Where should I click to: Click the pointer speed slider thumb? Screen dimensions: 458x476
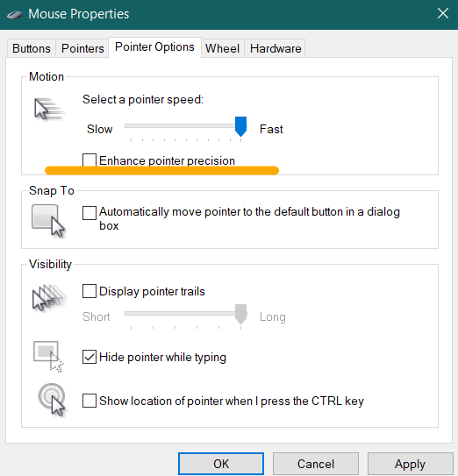[240, 126]
